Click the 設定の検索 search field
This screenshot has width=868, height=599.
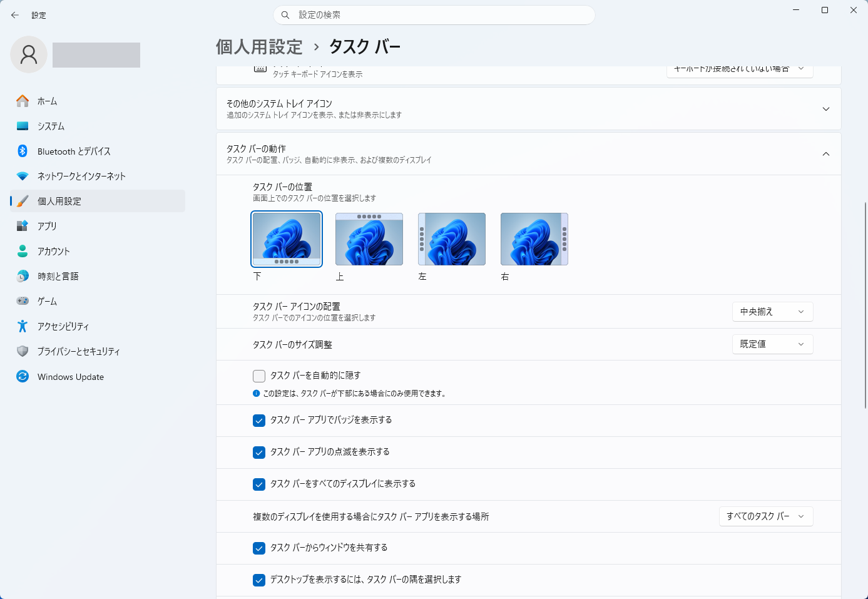pos(434,15)
